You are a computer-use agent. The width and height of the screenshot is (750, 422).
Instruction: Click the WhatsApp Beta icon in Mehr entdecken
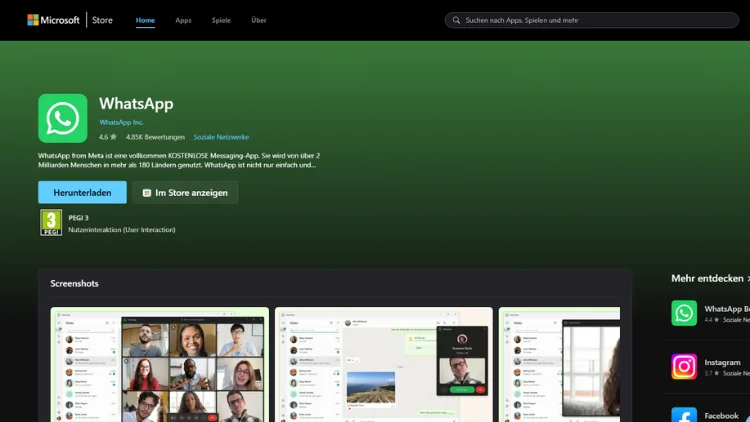pos(684,313)
